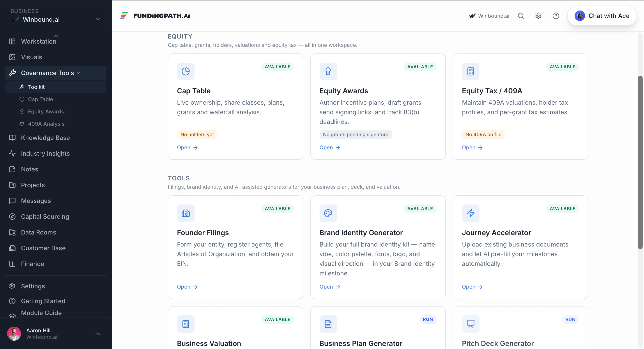Click the help question mark icon in header

556,16
